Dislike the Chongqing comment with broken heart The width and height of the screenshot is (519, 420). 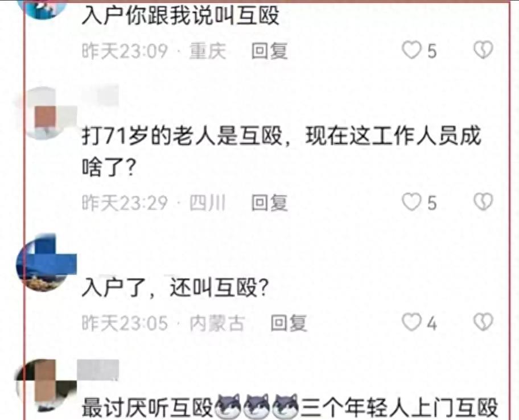483,50
